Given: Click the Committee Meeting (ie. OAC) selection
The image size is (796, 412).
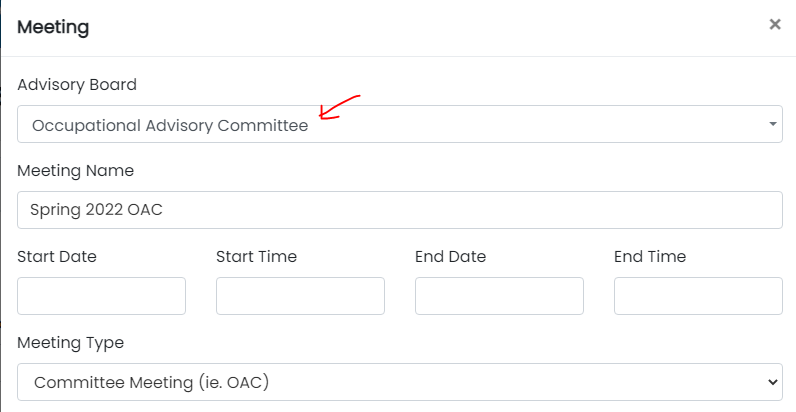Looking at the screenshot, I should click(152, 382).
